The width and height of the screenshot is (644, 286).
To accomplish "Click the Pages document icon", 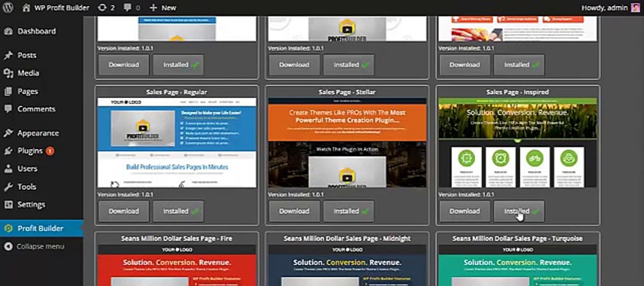I will tap(8, 91).
